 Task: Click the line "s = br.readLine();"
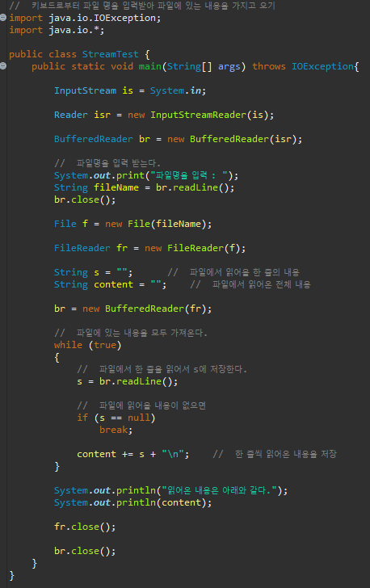pos(127,381)
